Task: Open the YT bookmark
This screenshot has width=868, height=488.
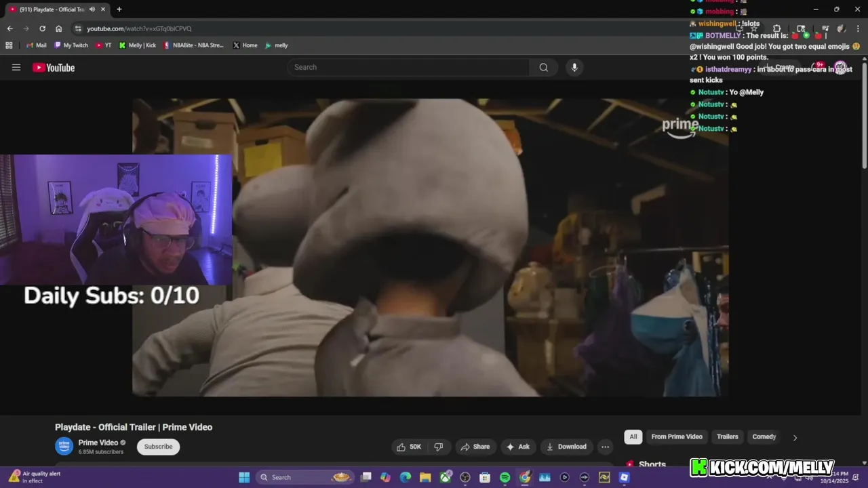Action: [x=104, y=45]
